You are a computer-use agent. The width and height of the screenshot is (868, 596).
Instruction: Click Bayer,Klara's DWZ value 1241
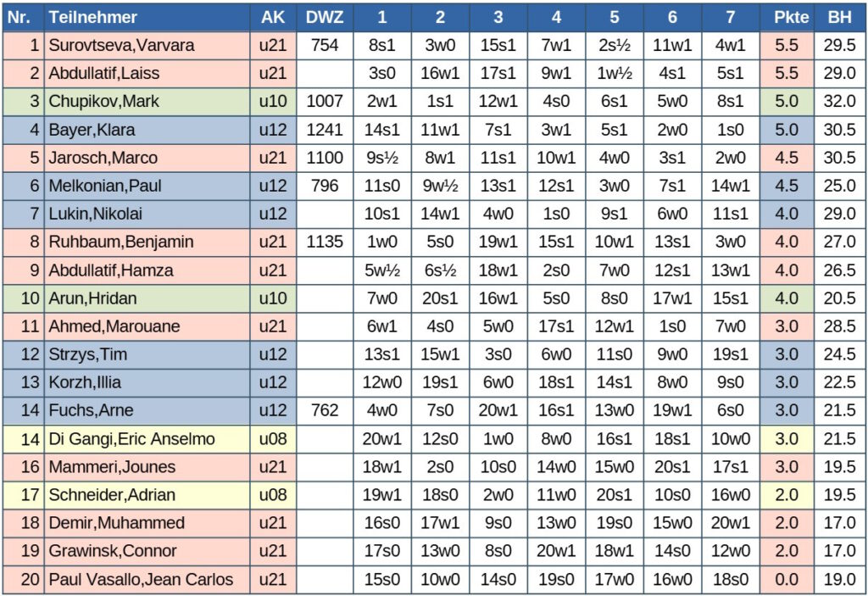(325, 130)
